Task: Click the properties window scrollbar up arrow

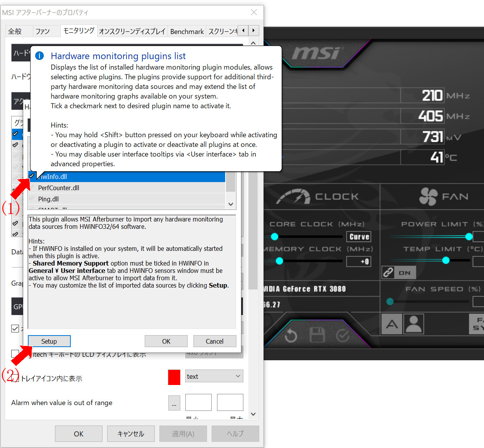Action: coord(253,43)
